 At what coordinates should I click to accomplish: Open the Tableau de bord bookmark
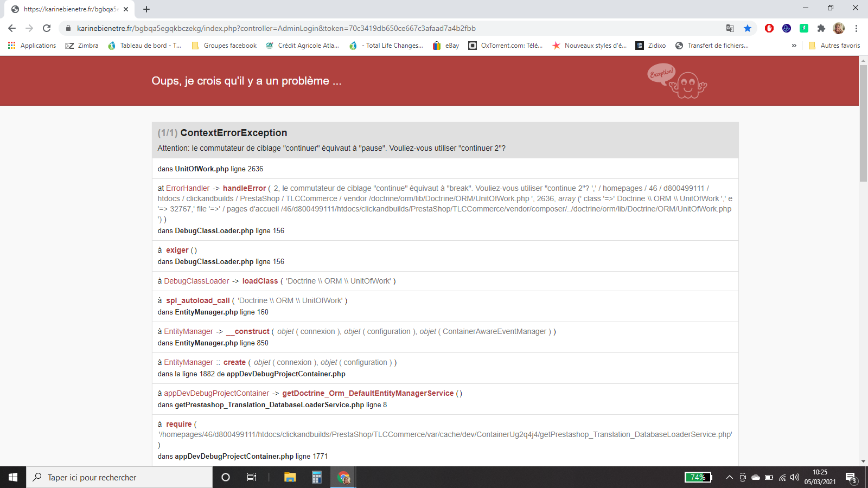(x=145, y=46)
